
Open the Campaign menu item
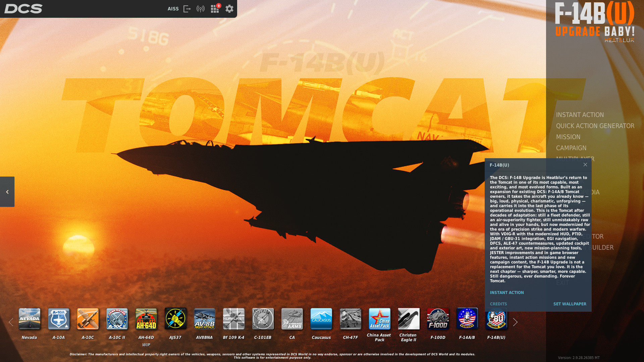tap(571, 148)
